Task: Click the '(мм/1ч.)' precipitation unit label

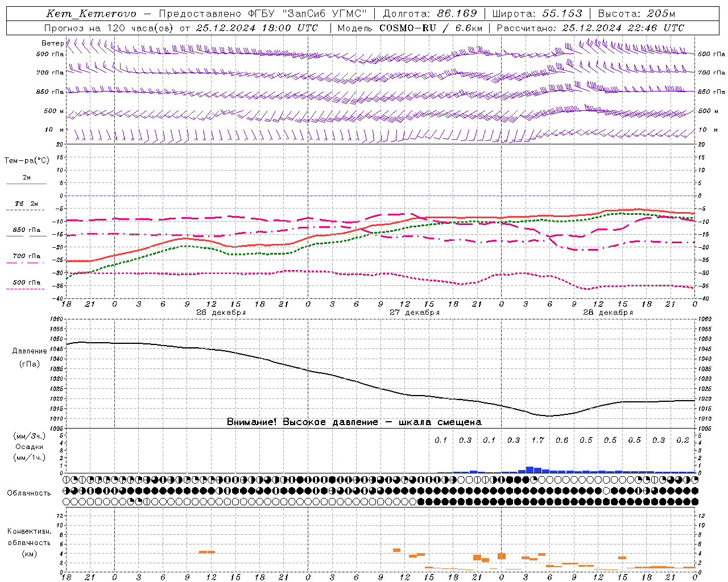Action: (x=30, y=458)
